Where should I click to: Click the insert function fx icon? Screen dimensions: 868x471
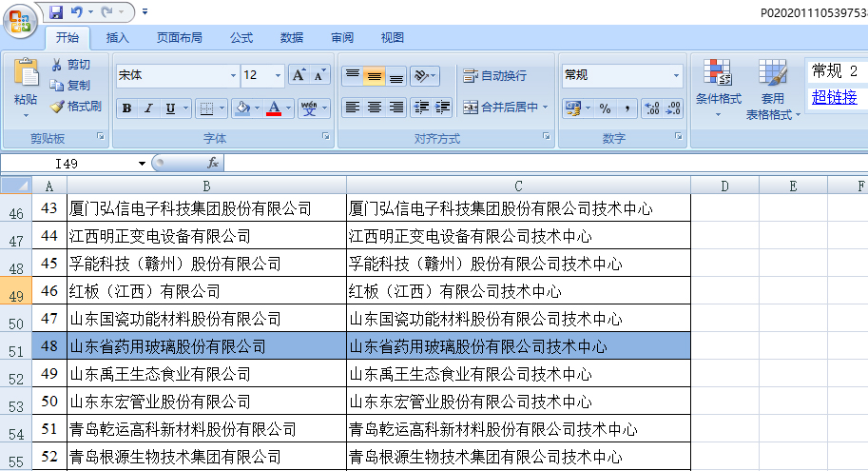pyautogui.click(x=213, y=164)
